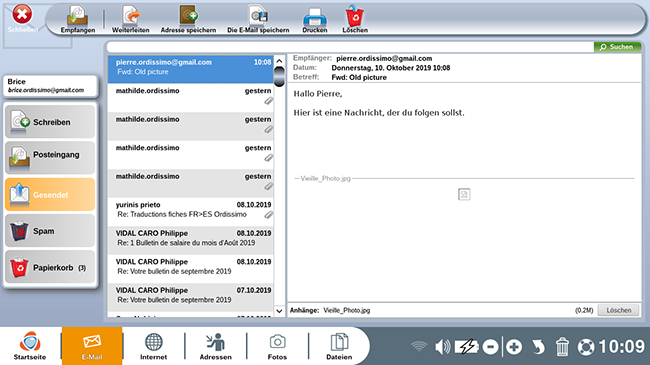Open the Spam folder
Screen dimensions: 650x365
(50, 231)
